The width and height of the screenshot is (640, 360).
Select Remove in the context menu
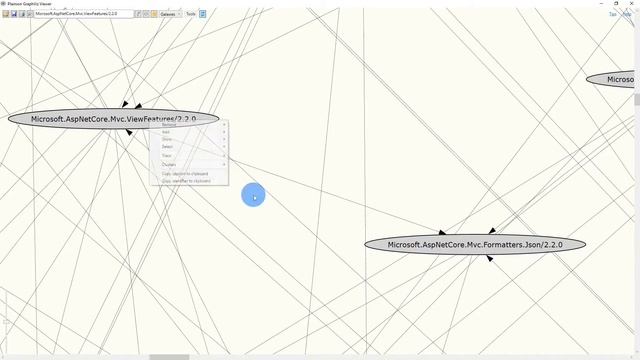(x=190, y=124)
